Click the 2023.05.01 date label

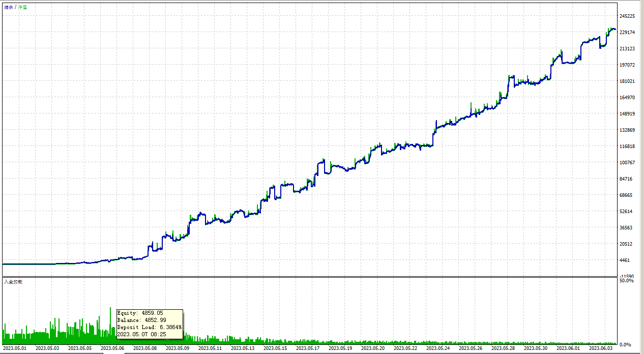tap(16, 349)
